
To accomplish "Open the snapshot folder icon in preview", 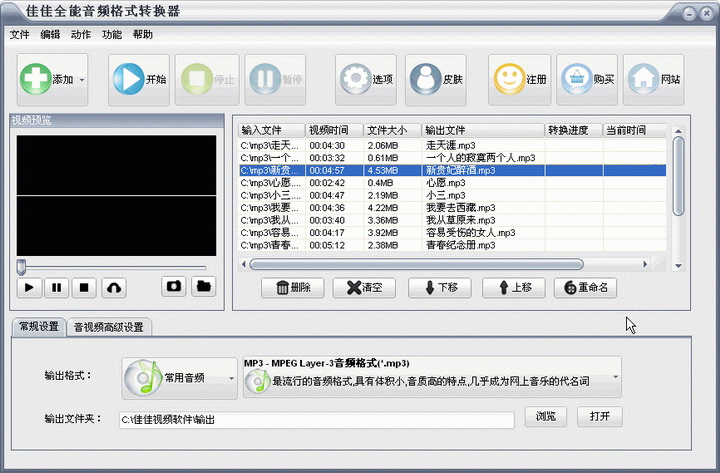I will 203,286.
